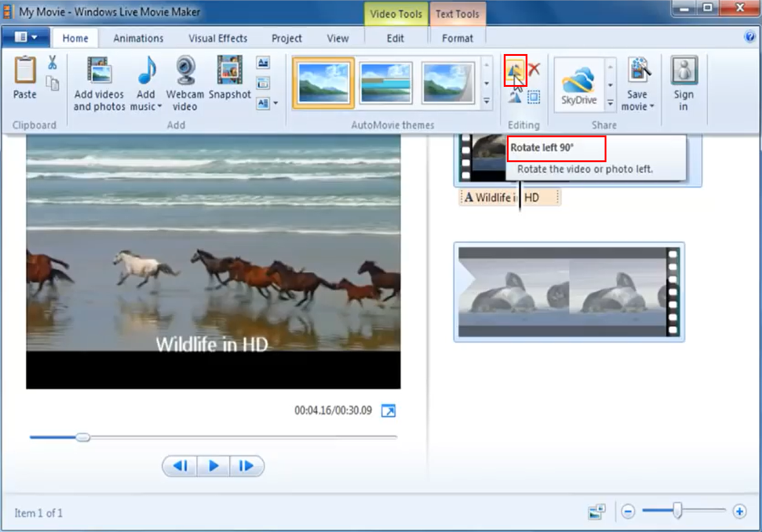The image size is (762, 532).
Task: Add videos and photos to project
Action: pyautogui.click(x=99, y=84)
